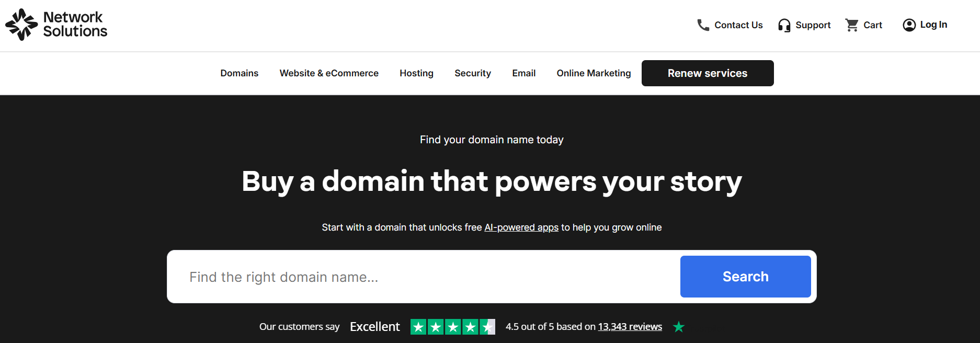Click the "4.5 out of 5 based on" text
Screen dimensions: 980x343
pyautogui.click(x=551, y=327)
